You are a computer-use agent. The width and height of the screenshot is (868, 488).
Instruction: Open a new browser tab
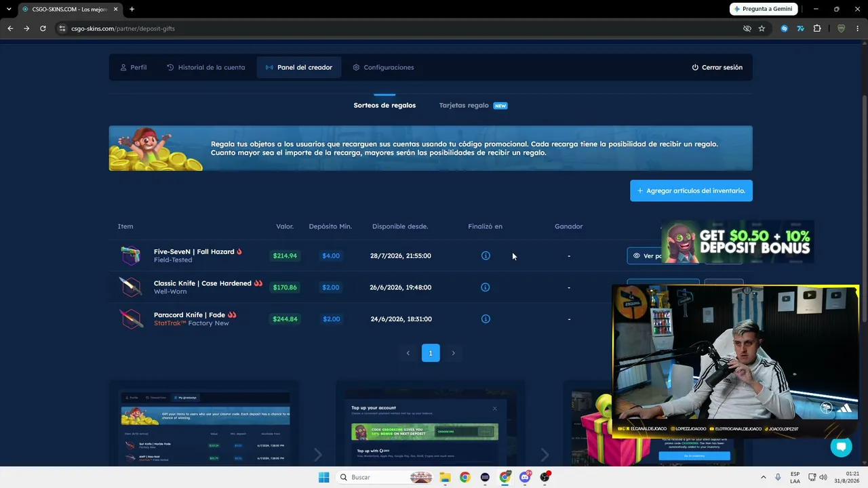tap(132, 9)
